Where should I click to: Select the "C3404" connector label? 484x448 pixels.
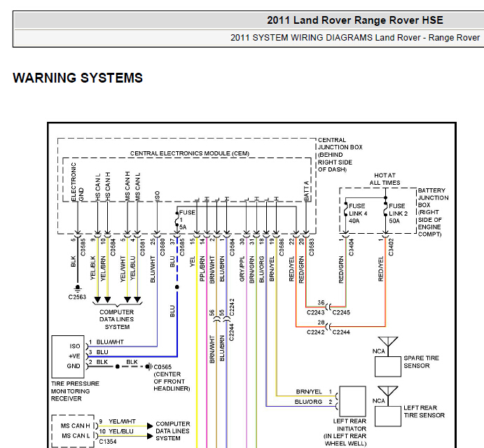click(352, 247)
